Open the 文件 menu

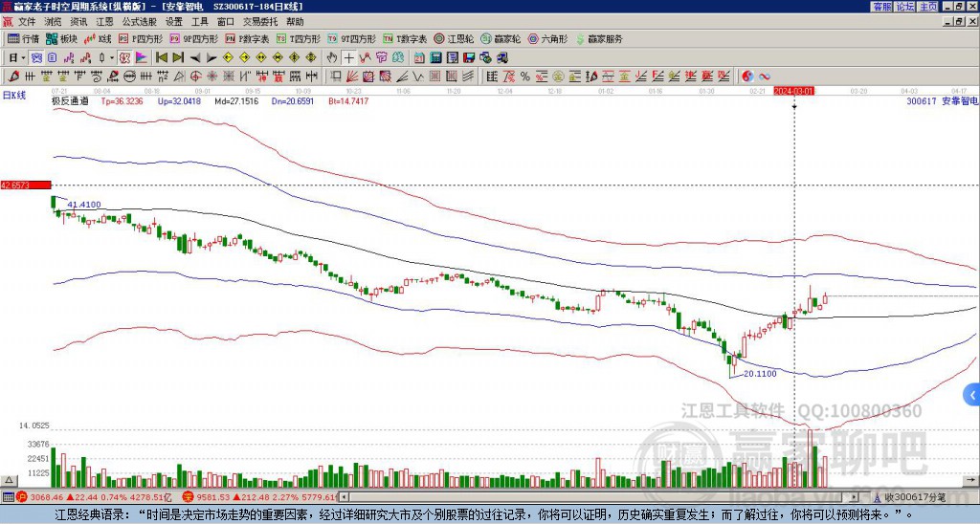pos(27,22)
